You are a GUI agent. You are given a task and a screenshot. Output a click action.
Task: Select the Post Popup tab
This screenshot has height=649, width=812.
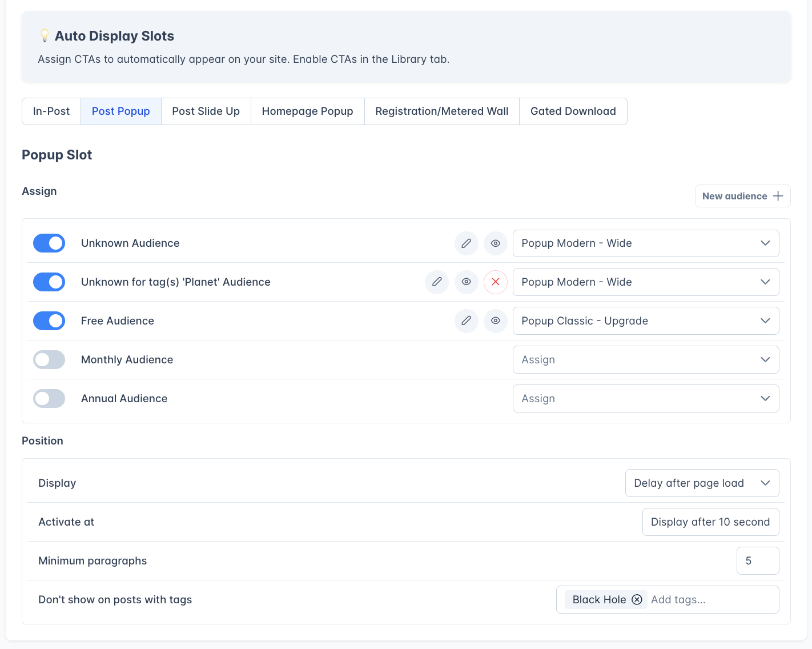(x=121, y=111)
